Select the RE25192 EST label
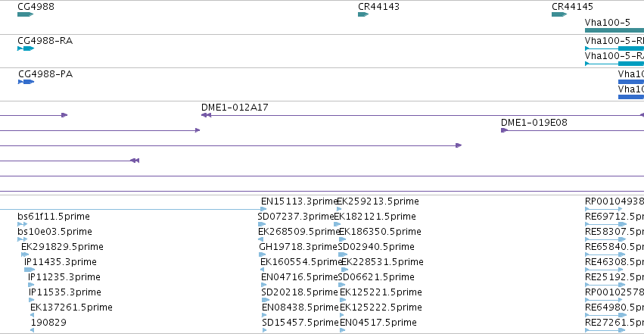644x334 pixels. [614, 277]
